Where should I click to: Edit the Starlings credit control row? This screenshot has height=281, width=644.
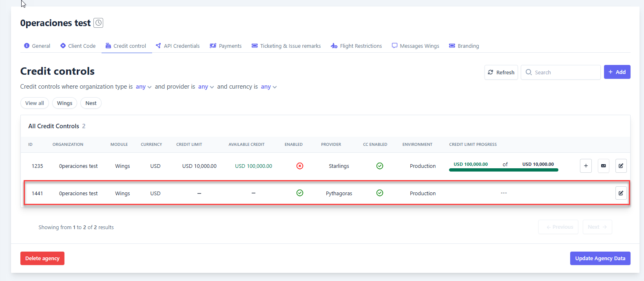coord(621,166)
